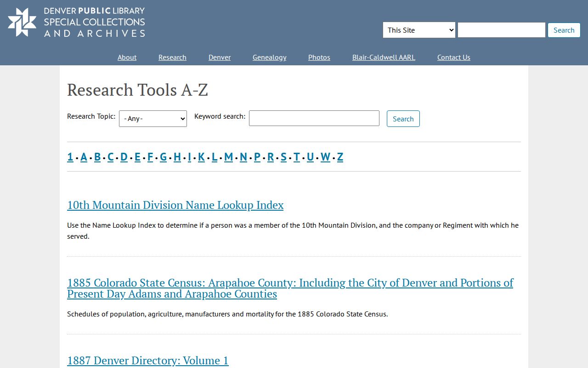Jump to tools starting with K
Viewport: 588px width, 368px height.
(x=201, y=157)
